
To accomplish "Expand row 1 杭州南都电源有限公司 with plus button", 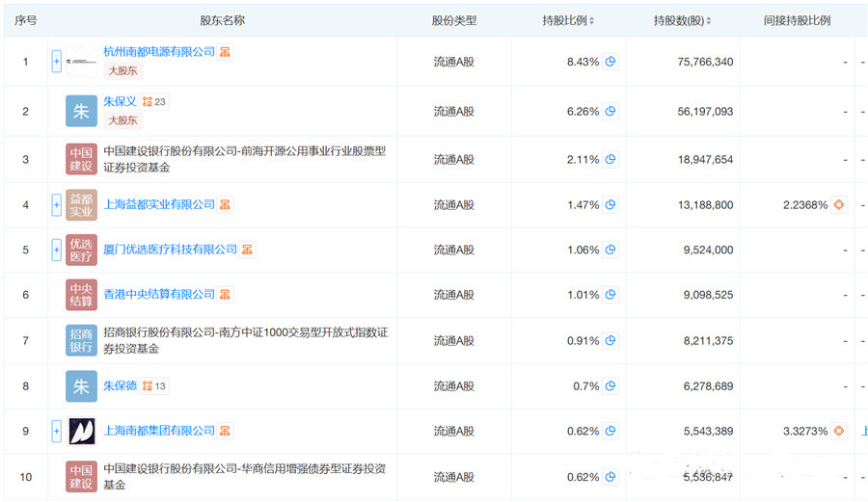I will click(x=57, y=62).
